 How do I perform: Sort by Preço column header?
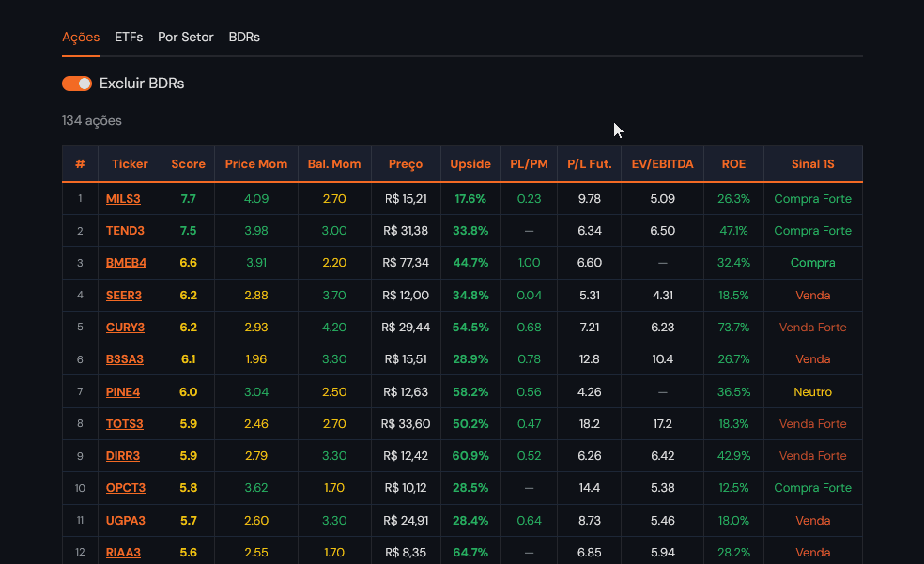click(406, 164)
